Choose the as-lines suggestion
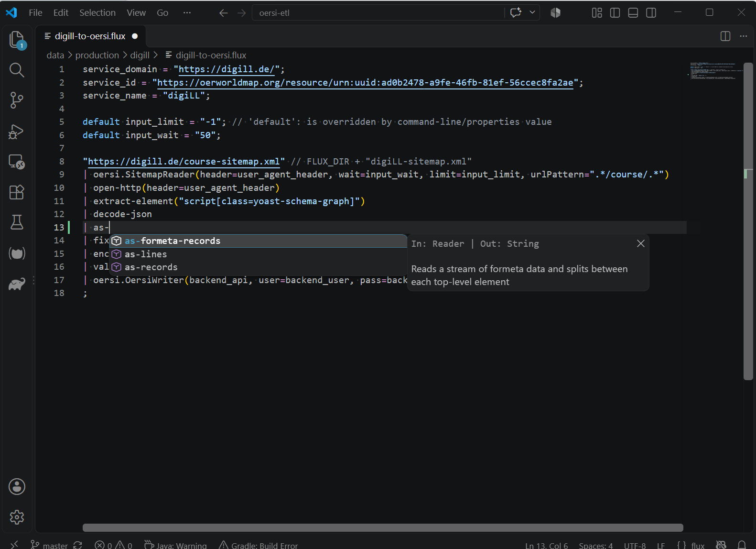Viewport: 756px width, 549px height. point(258,254)
